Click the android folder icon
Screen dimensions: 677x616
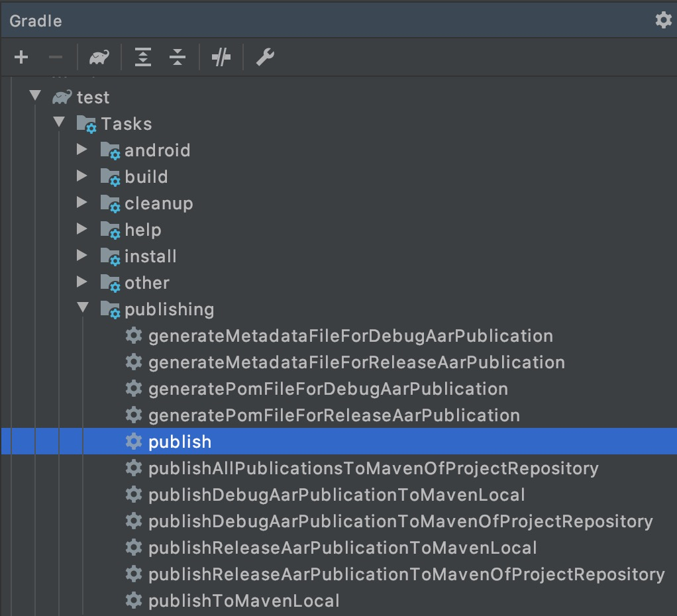pyautogui.click(x=110, y=150)
